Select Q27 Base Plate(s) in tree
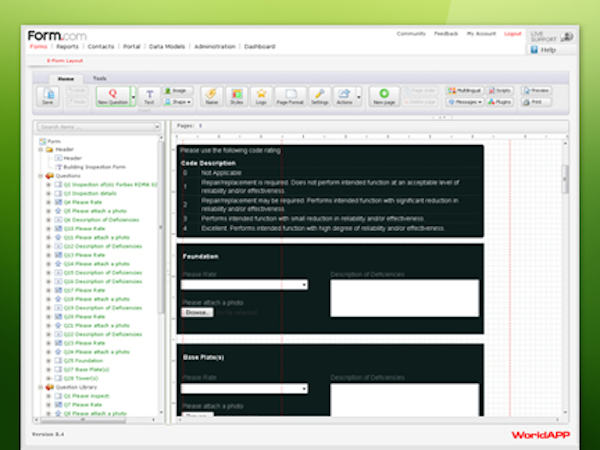The width and height of the screenshot is (600, 450). [86, 369]
